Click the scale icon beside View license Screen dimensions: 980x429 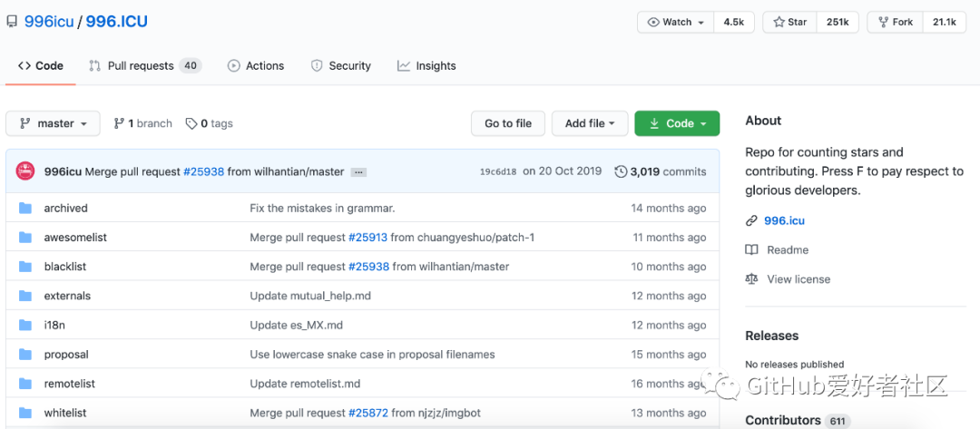(751, 279)
